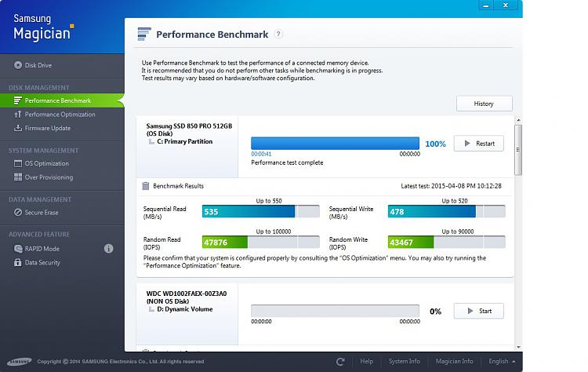The height and width of the screenshot is (372, 588).
Task: Open System Info from the footer
Action: (x=405, y=361)
